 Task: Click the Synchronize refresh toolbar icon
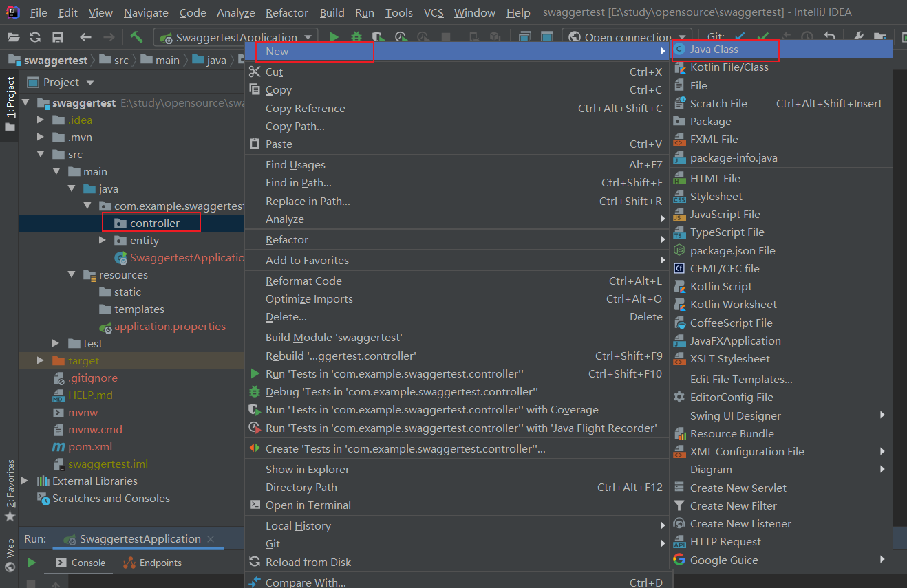[35, 37]
